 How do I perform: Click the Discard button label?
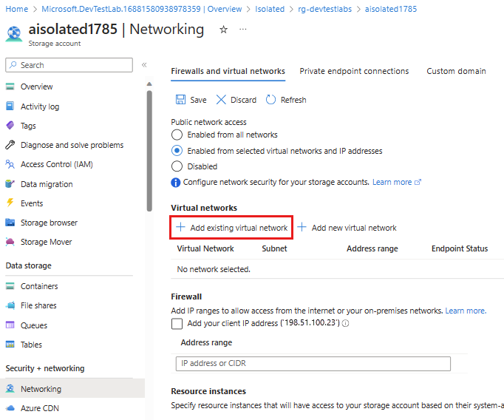point(243,100)
